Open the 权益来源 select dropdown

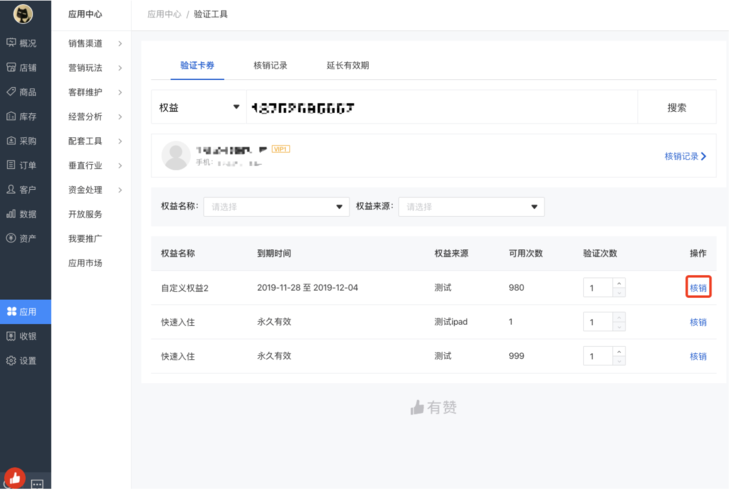click(471, 207)
